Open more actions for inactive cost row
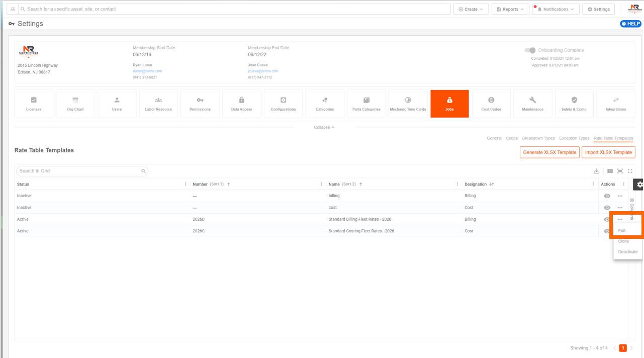The image size is (644, 358). (620, 208)
